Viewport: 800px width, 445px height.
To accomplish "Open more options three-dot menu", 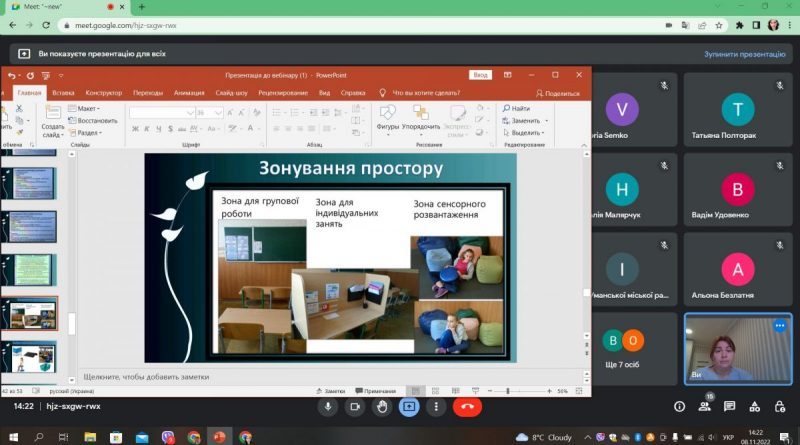I will pos(436,407).
